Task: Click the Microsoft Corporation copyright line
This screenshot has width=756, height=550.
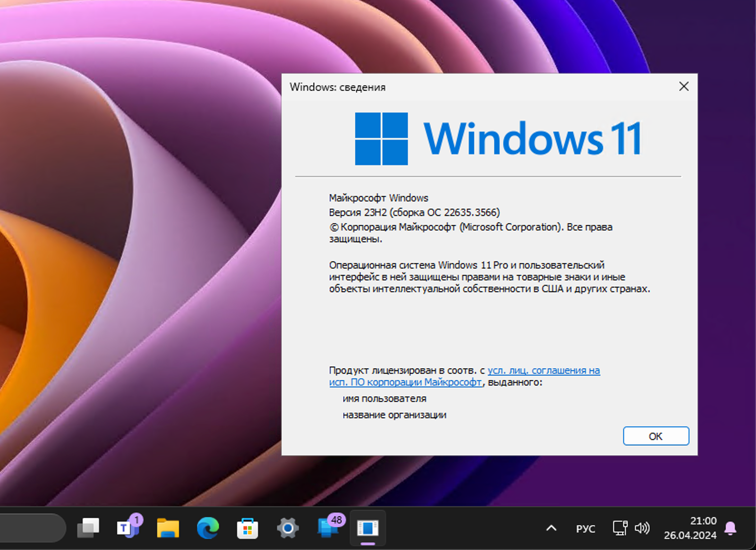Action: point(471,233)
